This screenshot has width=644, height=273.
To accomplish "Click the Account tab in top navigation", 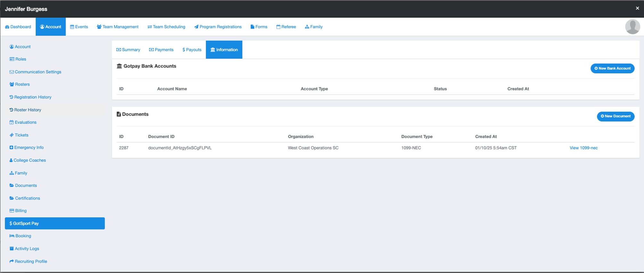I will coord(51,27).
